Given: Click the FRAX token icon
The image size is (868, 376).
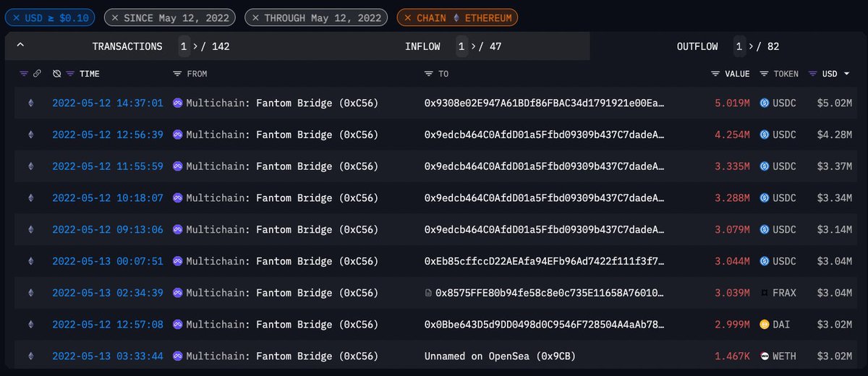Looking at the screenshot, I should pyautogui.click(x=764, y=292).
